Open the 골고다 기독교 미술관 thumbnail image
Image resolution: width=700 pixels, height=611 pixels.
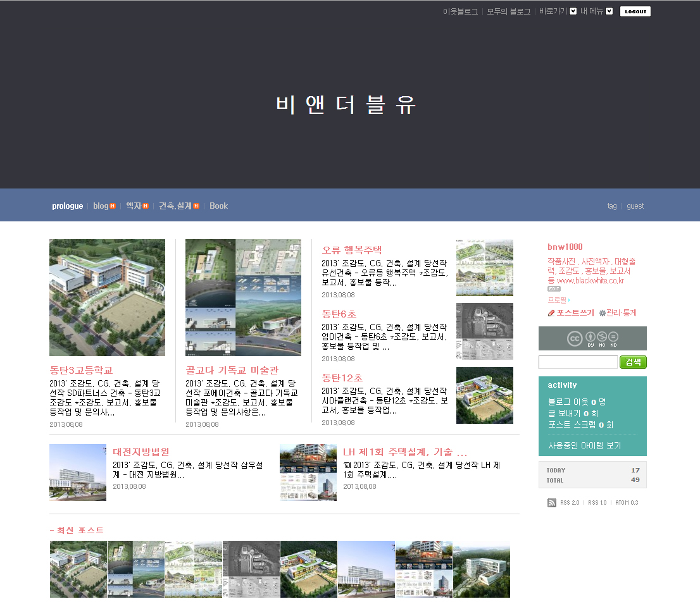pyautogui.click(x=243, y=297)
